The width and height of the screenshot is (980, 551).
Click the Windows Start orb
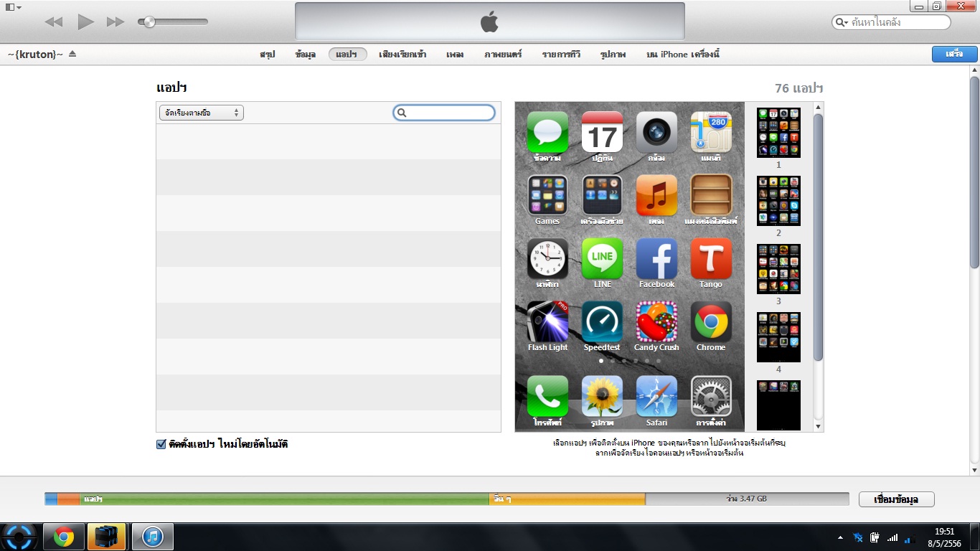[x=19, y=537]
